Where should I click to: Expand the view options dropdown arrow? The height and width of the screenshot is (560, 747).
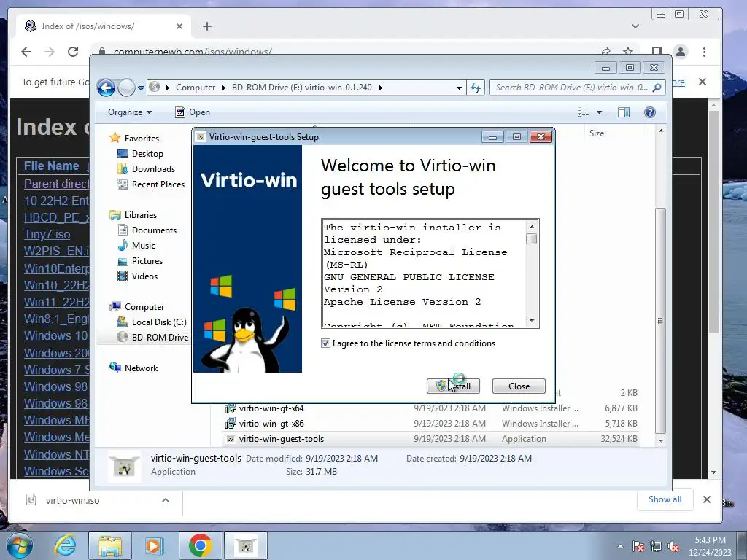[x=600, y=112]
